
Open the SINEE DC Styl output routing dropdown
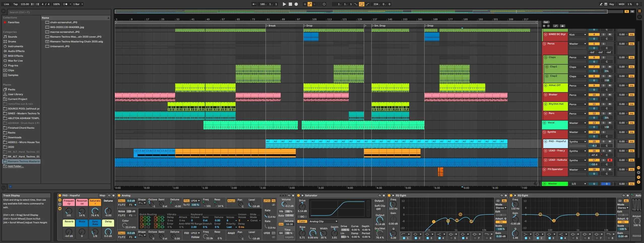click(577, 35)
